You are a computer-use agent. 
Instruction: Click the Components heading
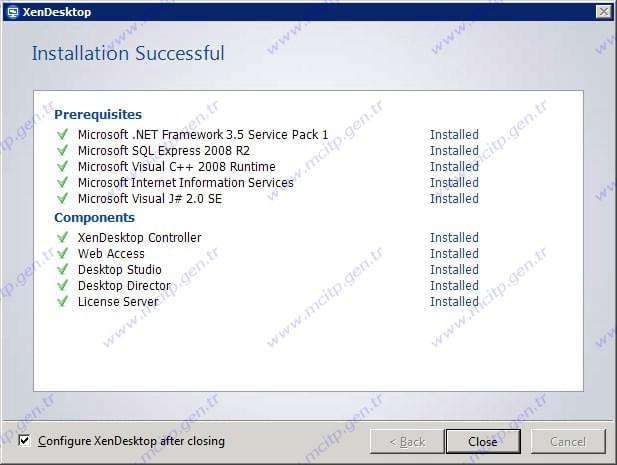pos(94,218)
